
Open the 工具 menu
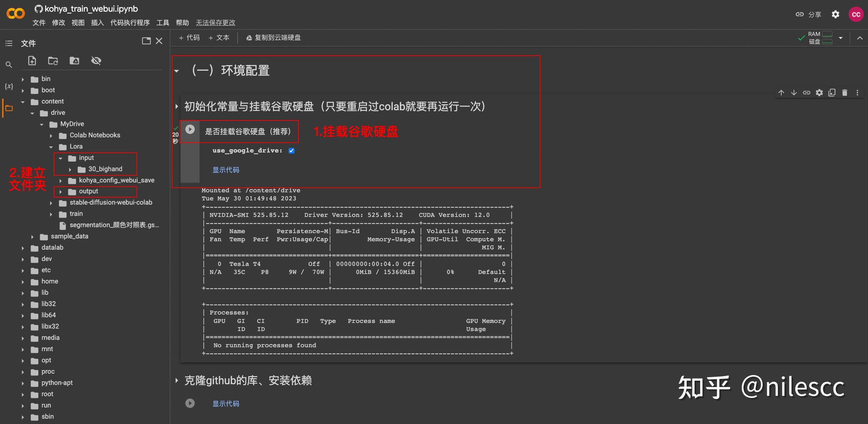[x=163, y=23]
